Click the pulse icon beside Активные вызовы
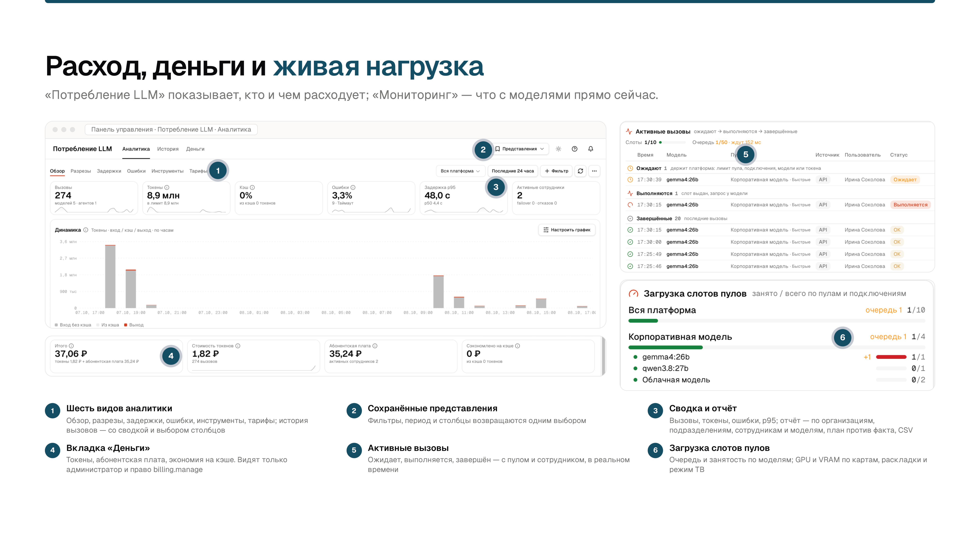 pos(629,132)
